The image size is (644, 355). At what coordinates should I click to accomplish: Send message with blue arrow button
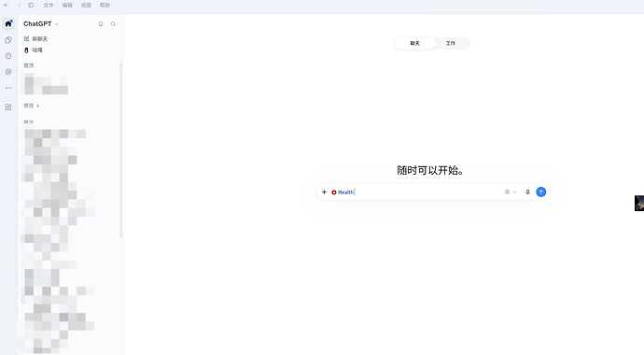(541, 192)
